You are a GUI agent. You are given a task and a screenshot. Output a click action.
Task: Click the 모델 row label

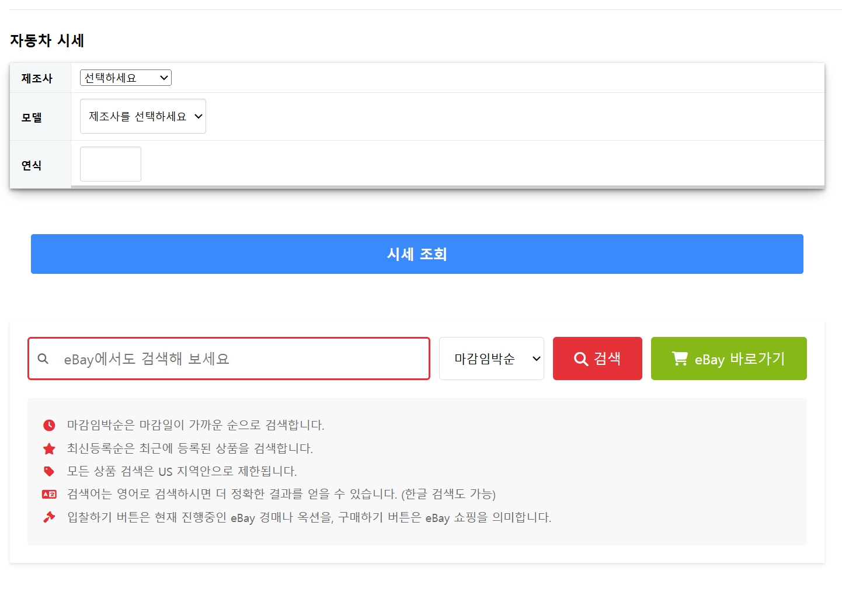pos(32,117)
